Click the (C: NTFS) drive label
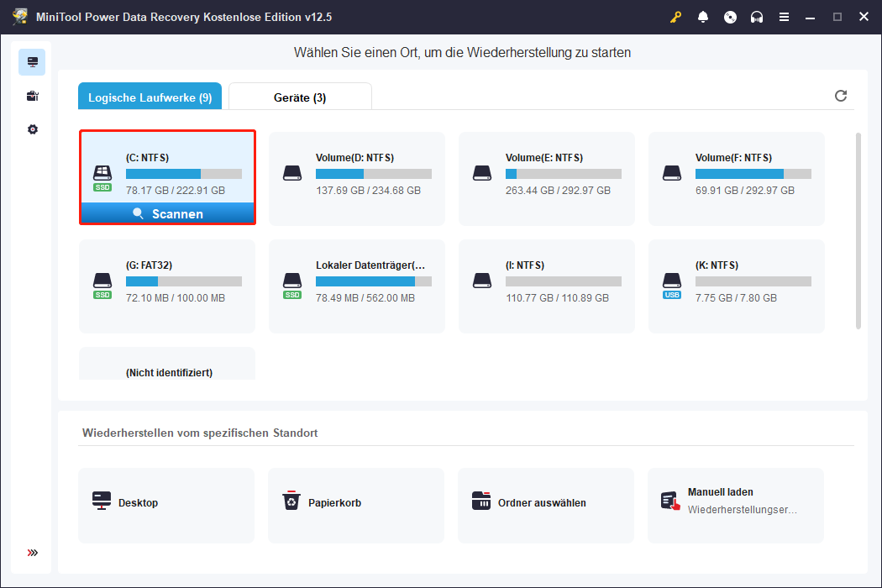Image resolution: width=882 pixels, height=588 pixels. point(147,158)
